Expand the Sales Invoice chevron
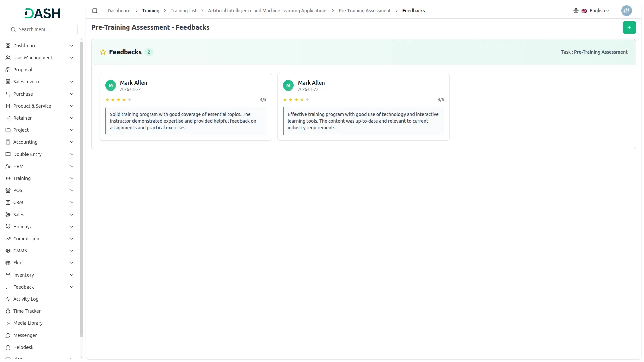The height and width of the screenshot is (362, 644). tap(72, 82)
